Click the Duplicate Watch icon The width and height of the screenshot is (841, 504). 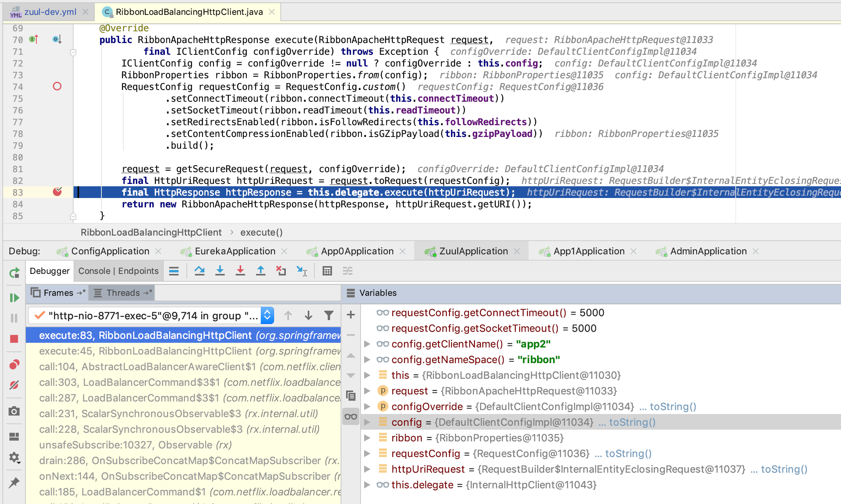tap(351, 396)
